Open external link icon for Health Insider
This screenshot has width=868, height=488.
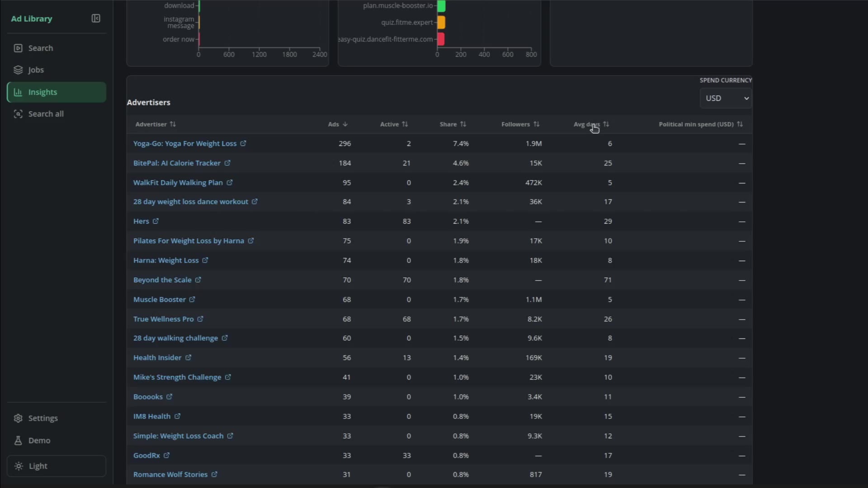[188, 357]
